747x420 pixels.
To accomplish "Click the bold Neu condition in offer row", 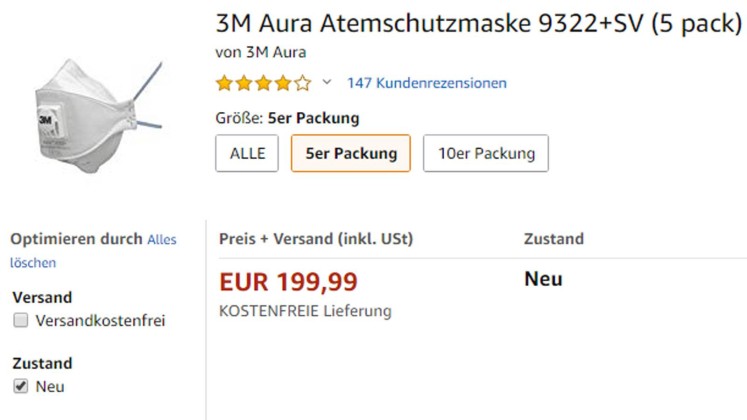I will [543, 279].
